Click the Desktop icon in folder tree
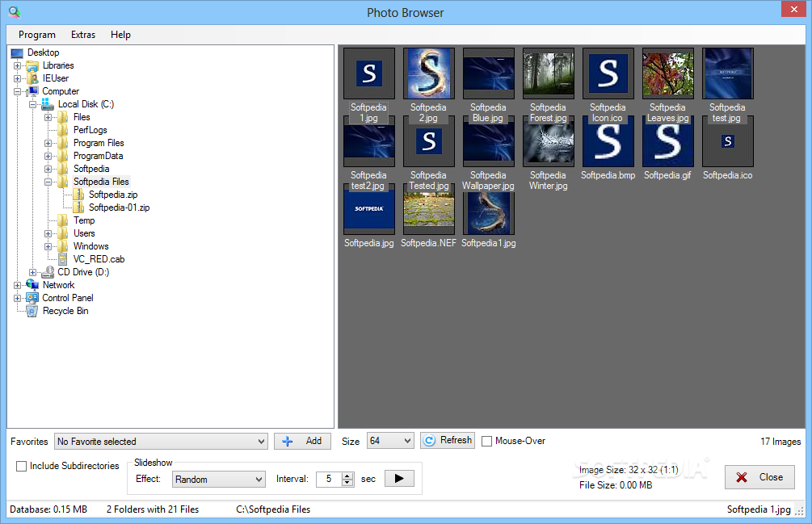Screen dimensions: 812x524 click(x=17, y=52)
